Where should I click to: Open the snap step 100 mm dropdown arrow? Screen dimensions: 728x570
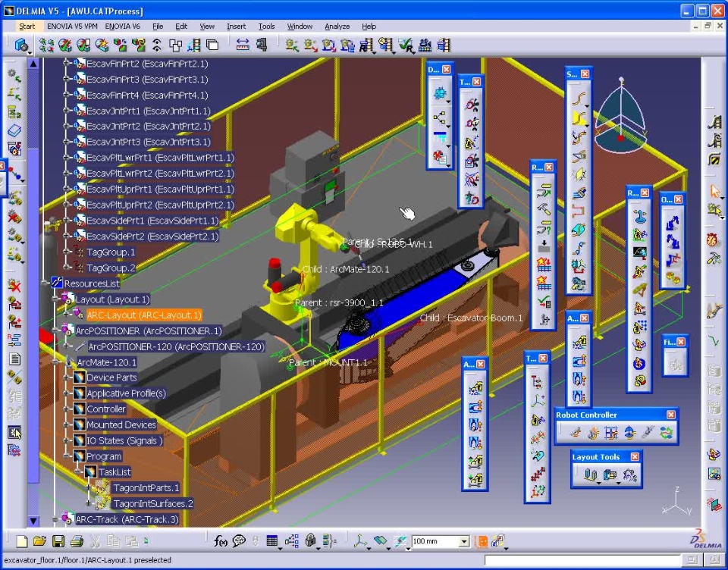tap(464, 542)
